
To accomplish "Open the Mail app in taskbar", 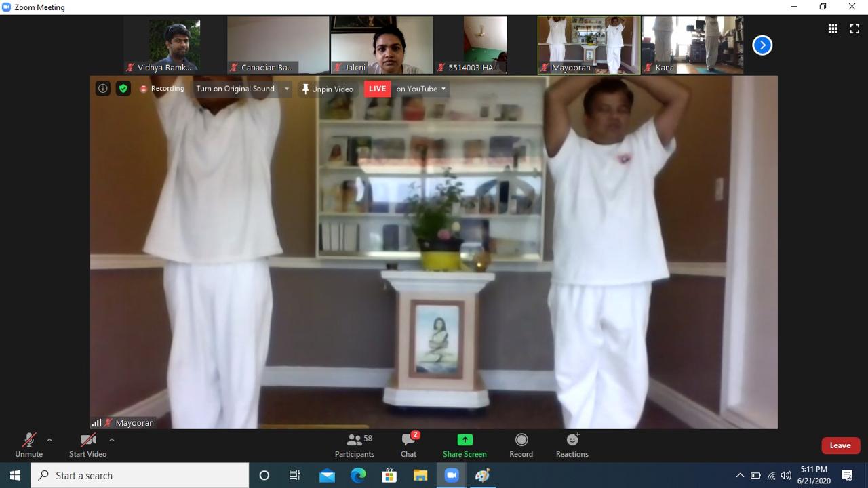I will [x=327, y=475].
